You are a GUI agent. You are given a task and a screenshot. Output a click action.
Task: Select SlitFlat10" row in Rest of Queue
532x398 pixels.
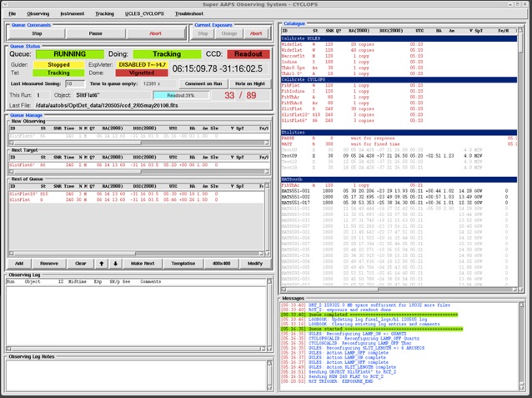pos(137,194)
